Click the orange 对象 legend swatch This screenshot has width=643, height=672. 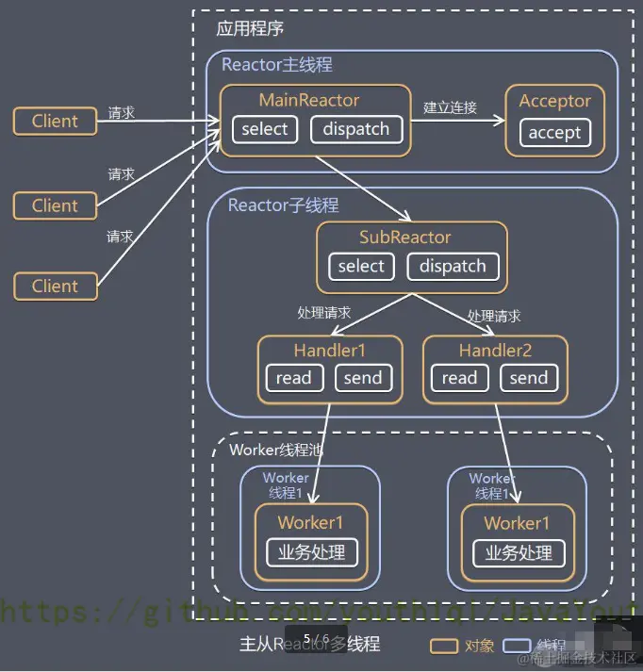(x=444, y=647)
